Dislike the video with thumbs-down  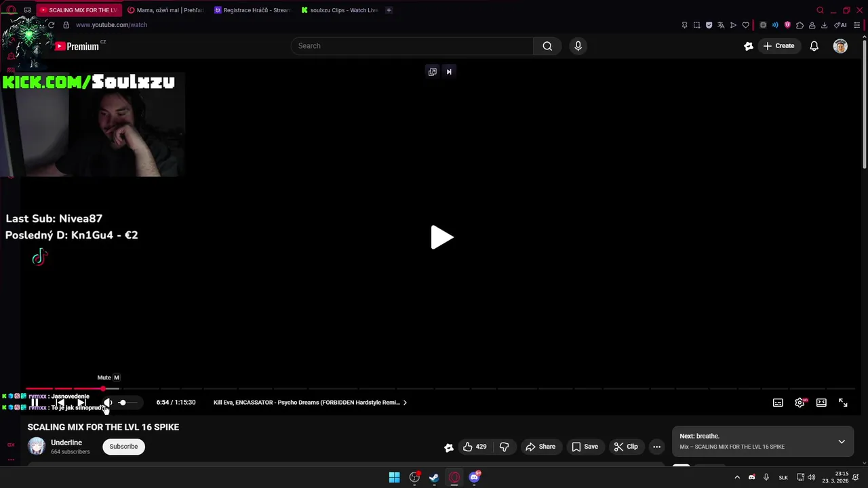(x=504, y=447)
